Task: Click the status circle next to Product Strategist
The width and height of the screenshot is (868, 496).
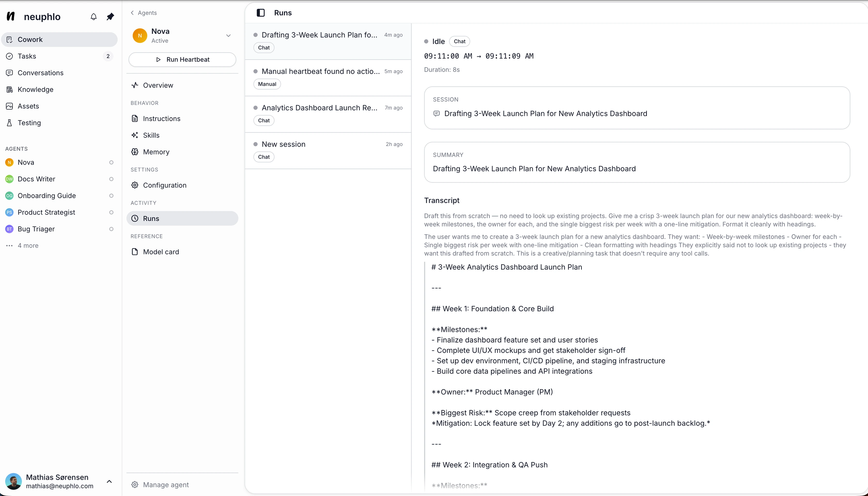Action: [x=111, y=213]
